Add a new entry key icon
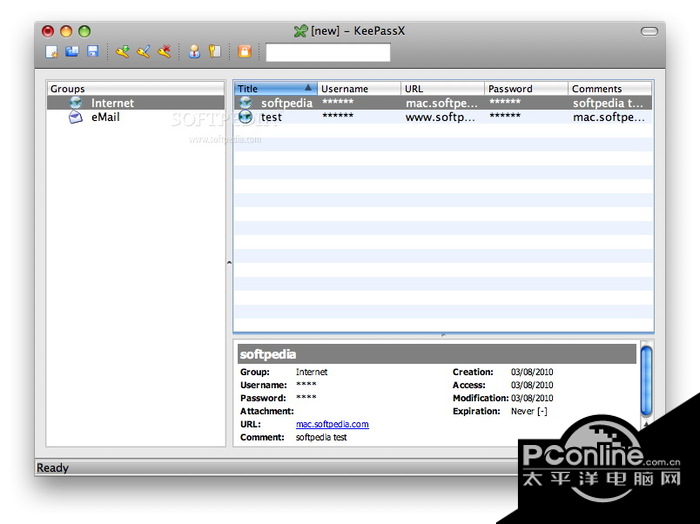Image resolution: width=700 pixels, height=524 pixels. click(122, 52)
